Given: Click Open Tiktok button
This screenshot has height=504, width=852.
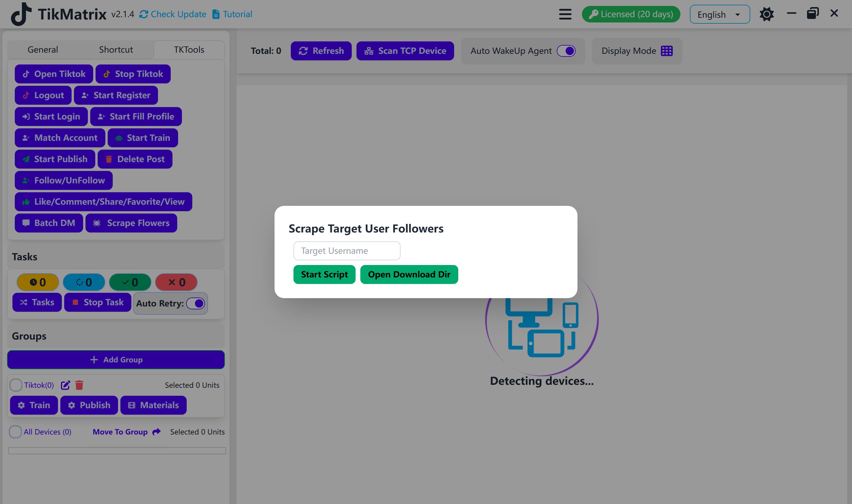Looking at the screenshot, I should click(54, 74).
